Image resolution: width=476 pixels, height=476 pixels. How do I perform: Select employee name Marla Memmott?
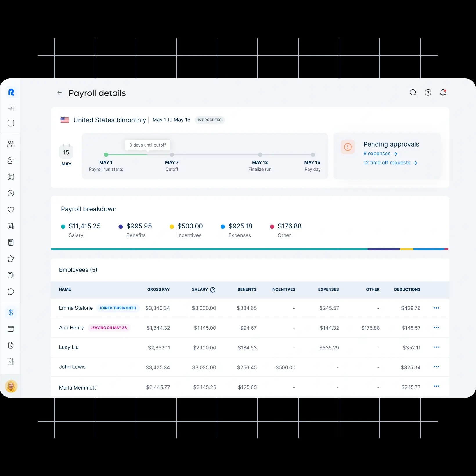click(x=77, y=388)
